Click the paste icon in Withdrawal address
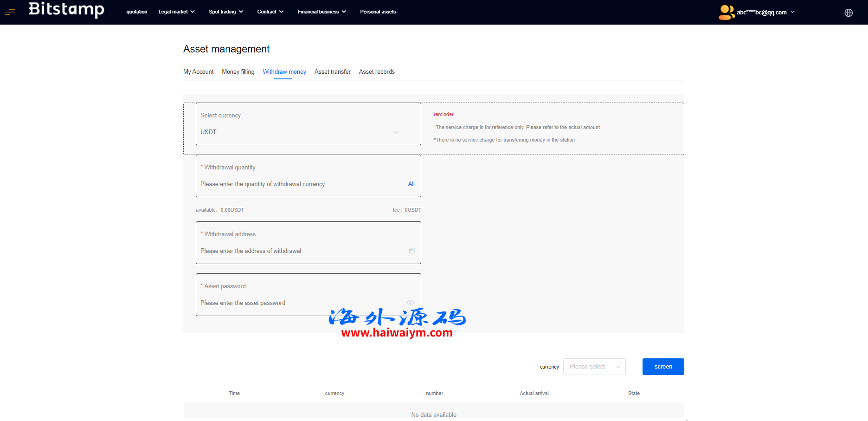The image size is (868, 421). point(411,251)
